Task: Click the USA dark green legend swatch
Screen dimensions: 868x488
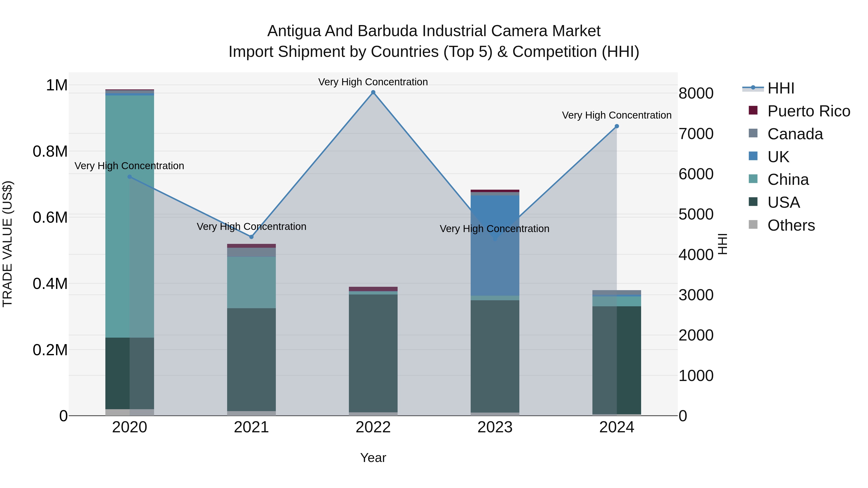Action: 753,202
